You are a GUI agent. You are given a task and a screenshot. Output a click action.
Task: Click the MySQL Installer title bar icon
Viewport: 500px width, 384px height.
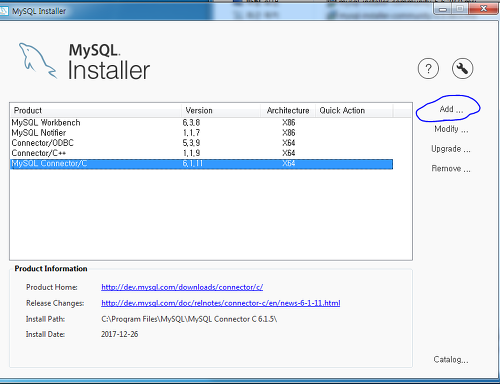coord(4,11)
